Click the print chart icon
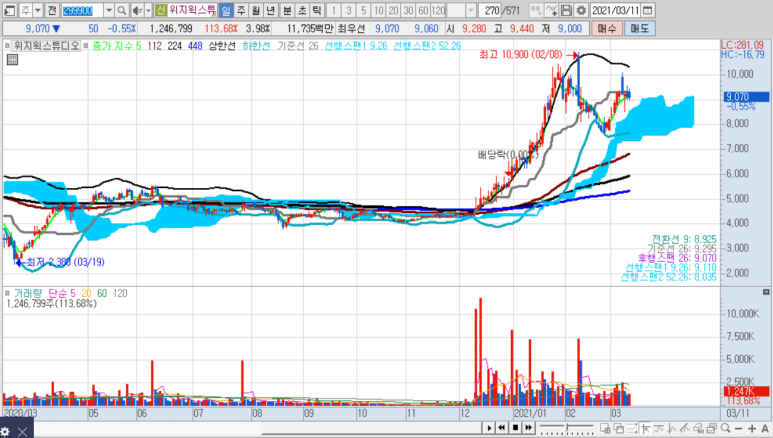The image size is (773, 438). pos(711,428)
